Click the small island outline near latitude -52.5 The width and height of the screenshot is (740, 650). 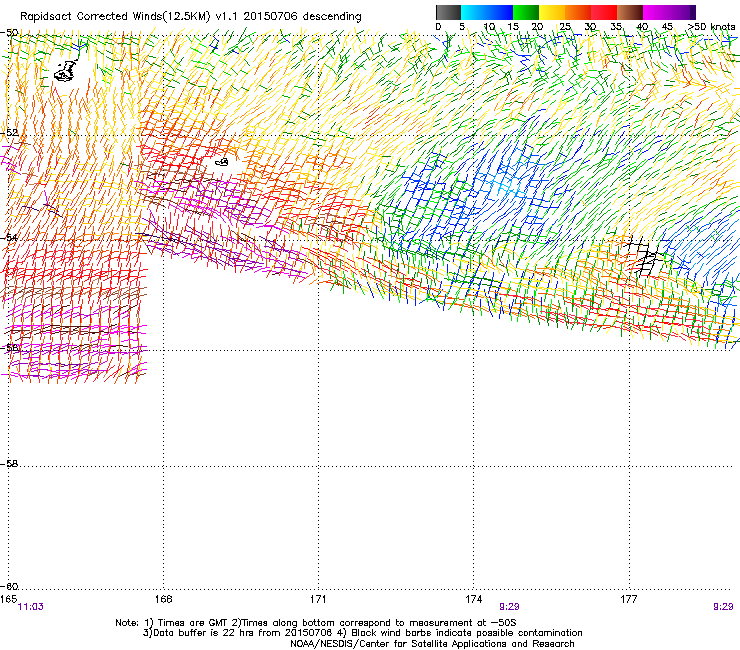[222, 162]
